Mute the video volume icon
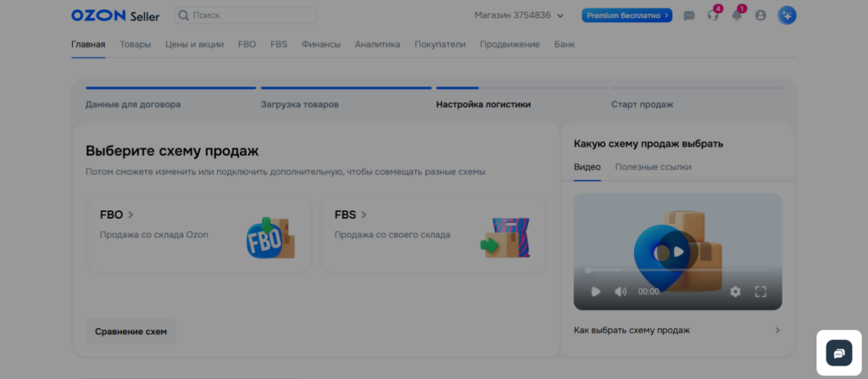 (x=620, y=292)
